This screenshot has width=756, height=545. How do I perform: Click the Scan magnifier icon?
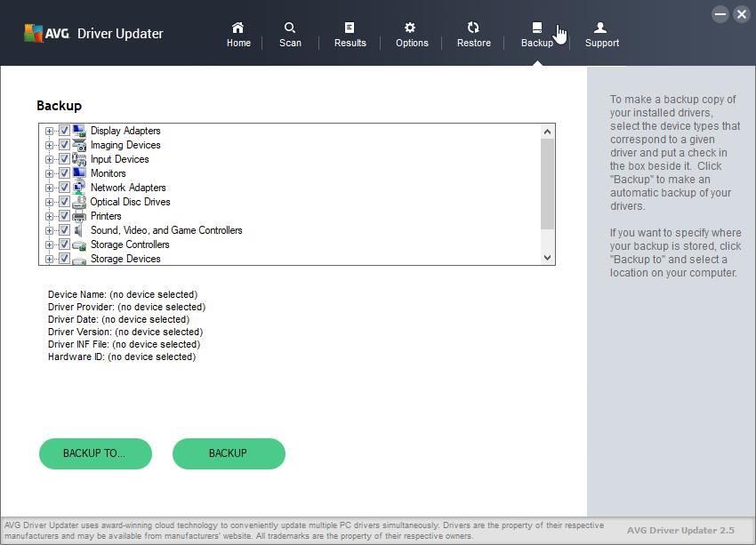(x=290, y=28)
